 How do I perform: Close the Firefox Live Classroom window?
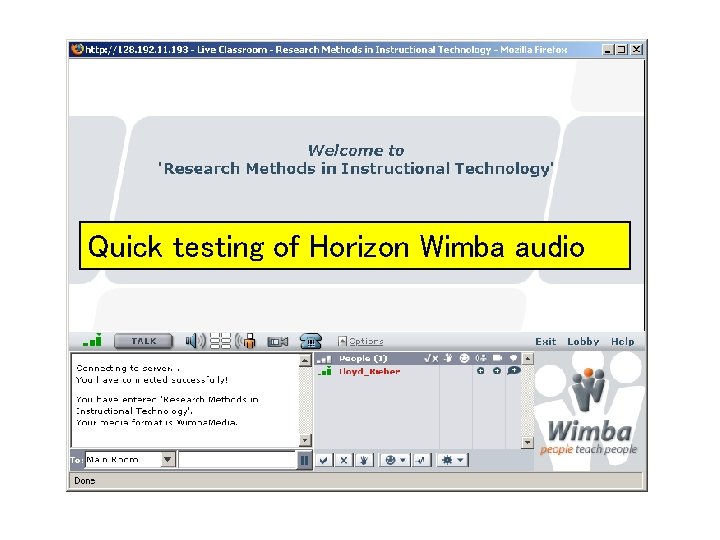(x=636, y=49)
